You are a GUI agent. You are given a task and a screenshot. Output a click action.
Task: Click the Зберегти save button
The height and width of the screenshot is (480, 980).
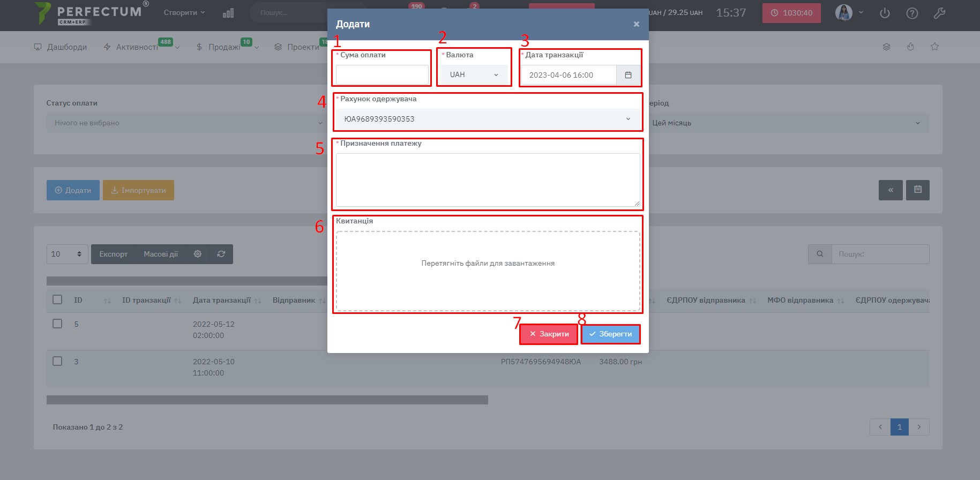610,334
